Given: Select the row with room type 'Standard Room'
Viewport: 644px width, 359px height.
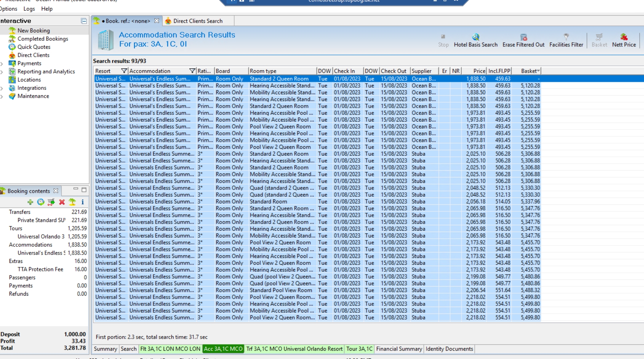Looking at the screenshot, I should click(x=317, y=202).
